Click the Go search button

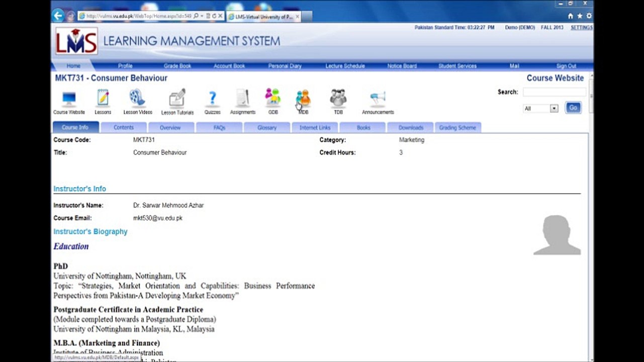pyautogui.click(x=573, y=108)
